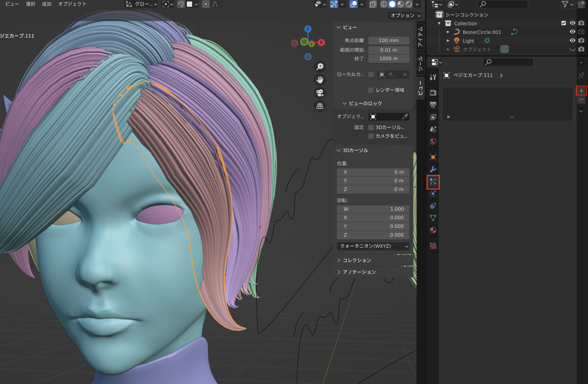Image resolution: width=588 pixels, height=384 pixels.
Task: Hide Light object via eye icon
Action: click(x=572, y=41)
